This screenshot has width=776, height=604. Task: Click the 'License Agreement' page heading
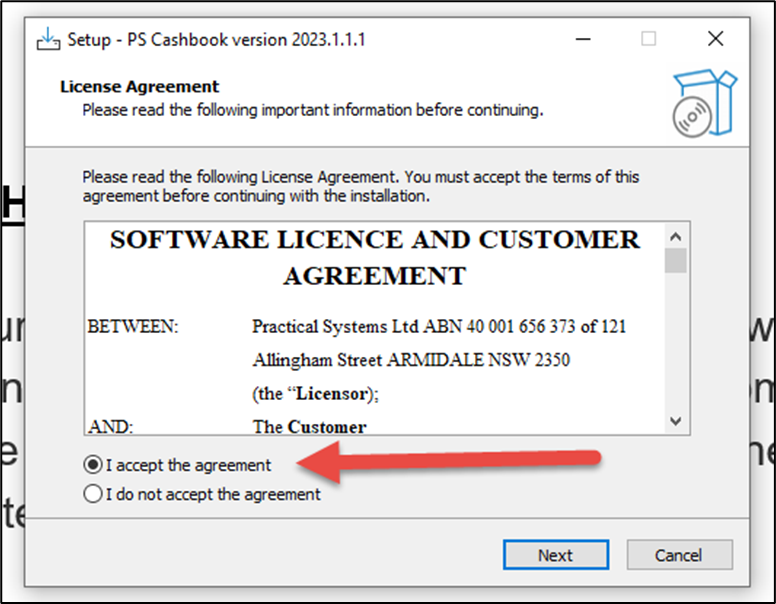point(140,87)
